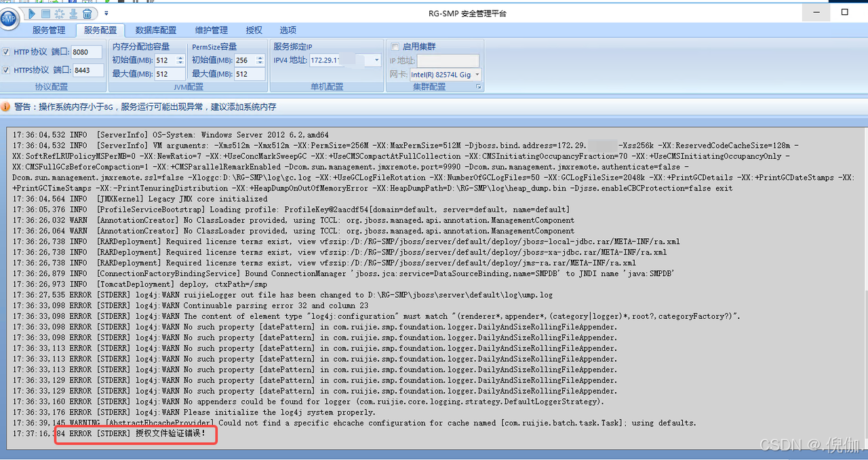
Task: Switch to the 服务管理 tab
Action: (50, 31)
